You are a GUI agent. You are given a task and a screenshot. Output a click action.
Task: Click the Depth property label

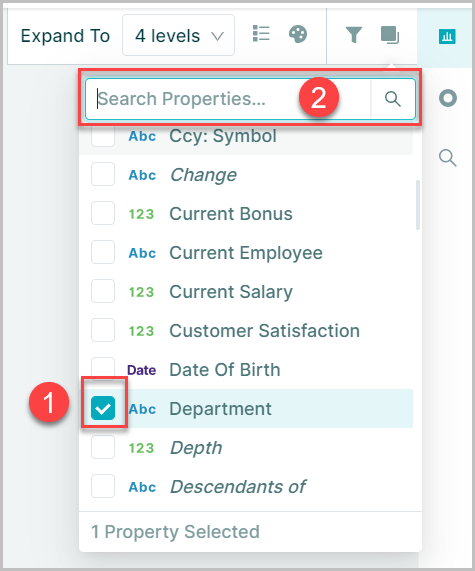pyautogui.click(x=196, y=448)
